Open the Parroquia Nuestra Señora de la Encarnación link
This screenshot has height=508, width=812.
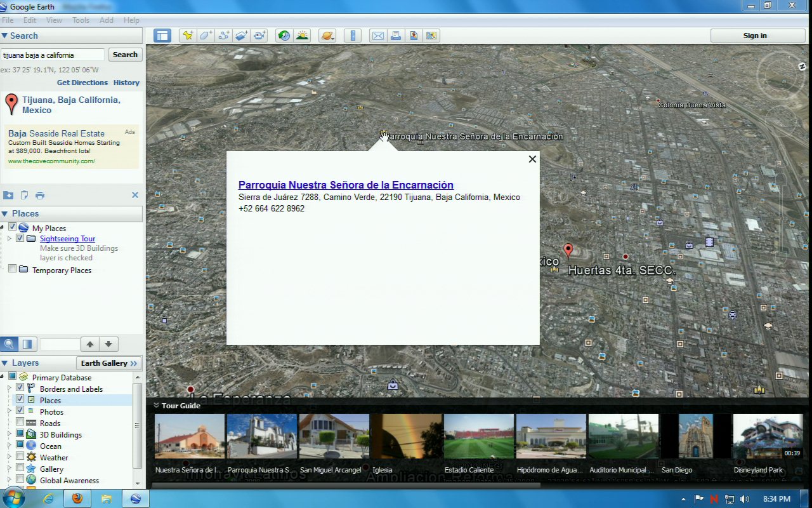[346, 185]
